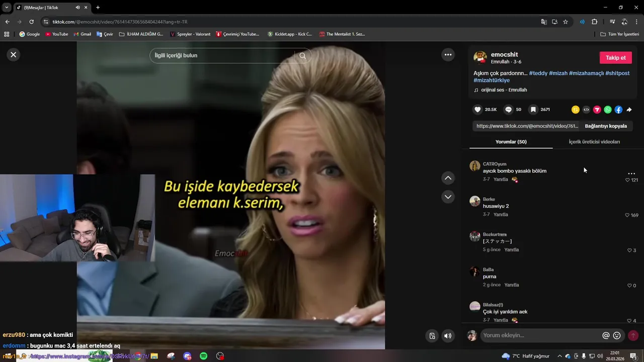The width and height of the screenshot is (644, 362).
Task: Open emocshit profile name
Action: point(504,54)
